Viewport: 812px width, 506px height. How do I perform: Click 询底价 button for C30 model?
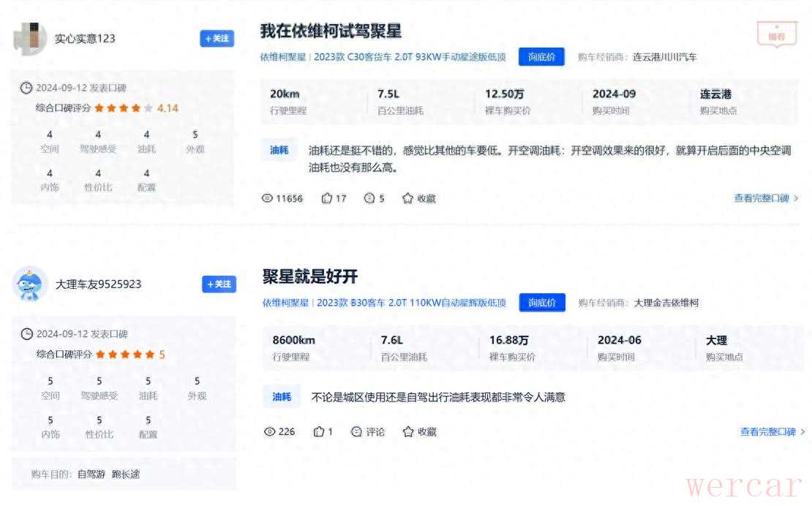[541, 56]
